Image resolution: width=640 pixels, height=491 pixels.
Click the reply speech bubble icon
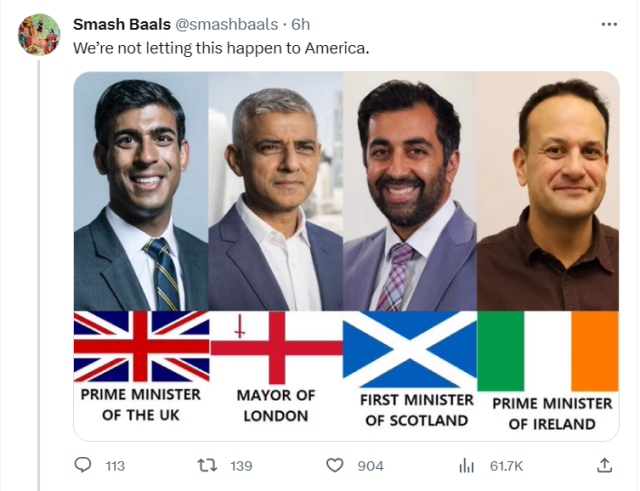coord(84,465)
